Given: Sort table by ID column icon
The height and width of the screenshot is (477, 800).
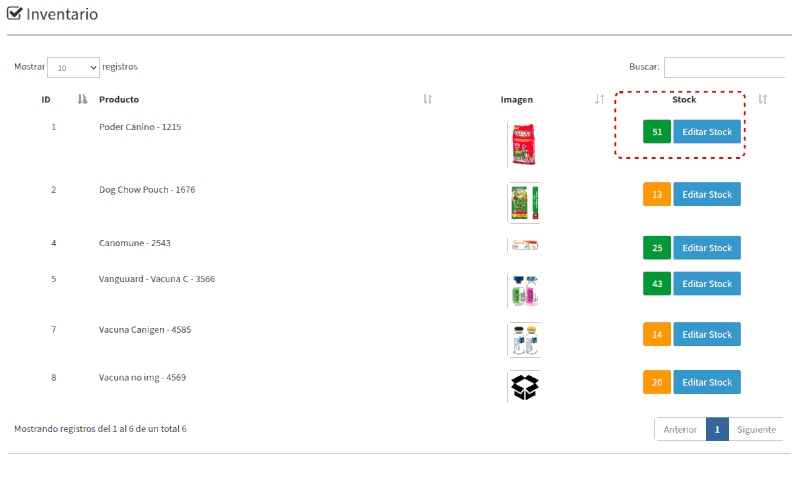Looking at the screenshot, I should [x=82, y=99].
